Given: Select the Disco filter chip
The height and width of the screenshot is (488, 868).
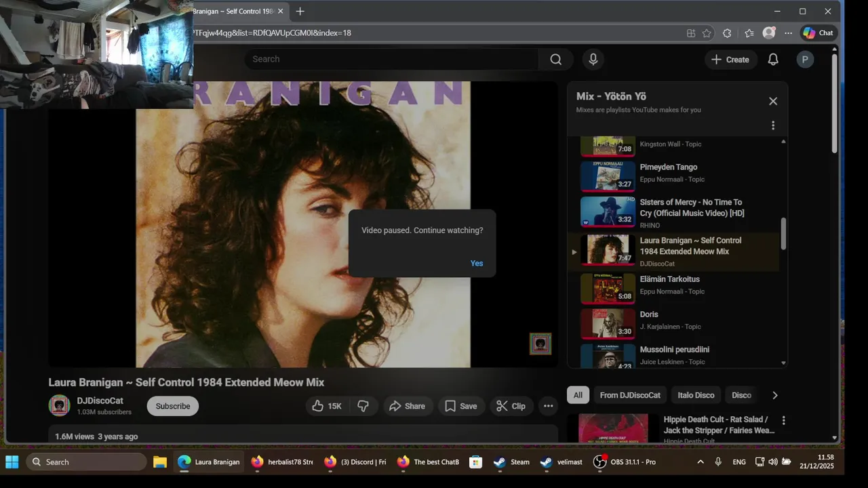Looking at the screenshot, I should click(741, 395).
